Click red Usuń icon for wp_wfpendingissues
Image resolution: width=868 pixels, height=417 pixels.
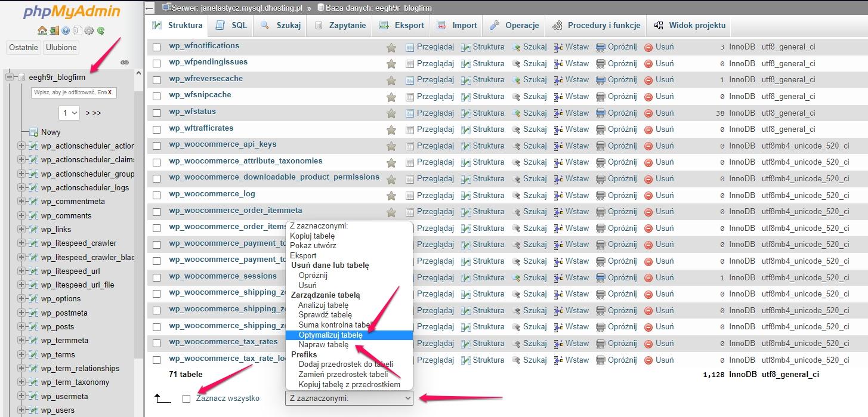point(648,64)
